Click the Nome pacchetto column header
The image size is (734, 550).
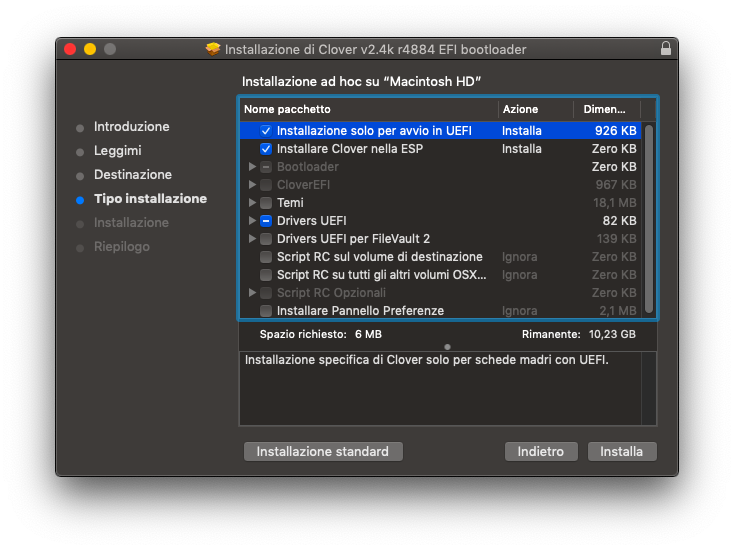(x=369, y=110)
